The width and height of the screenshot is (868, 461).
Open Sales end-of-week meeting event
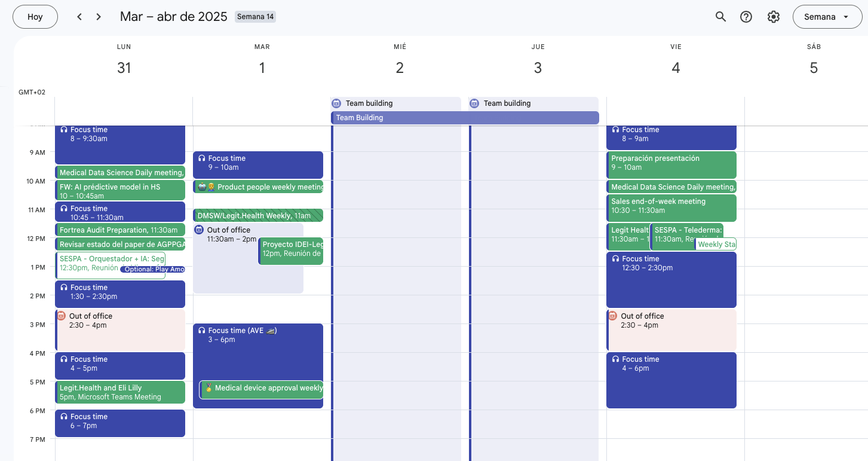click(671, 206)
